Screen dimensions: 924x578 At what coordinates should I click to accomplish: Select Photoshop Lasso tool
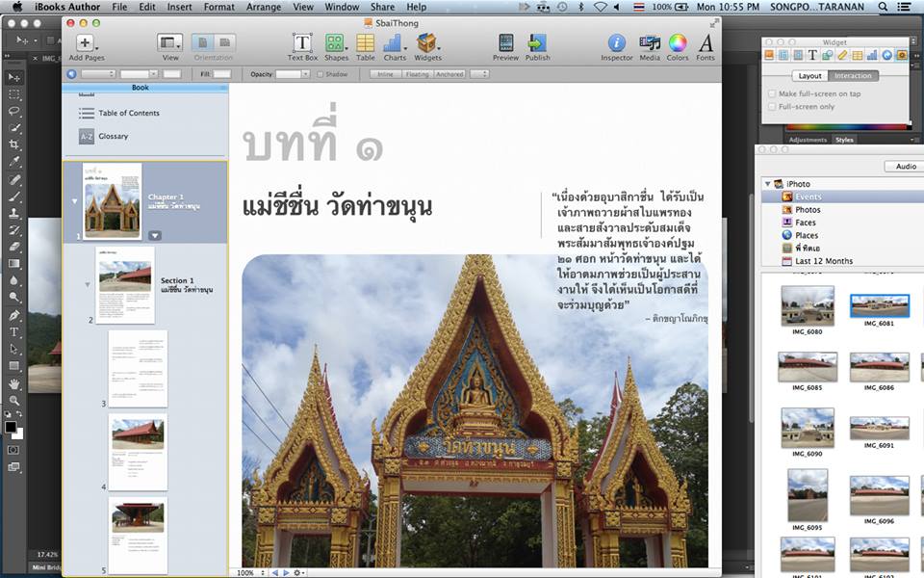click(14, 111)
